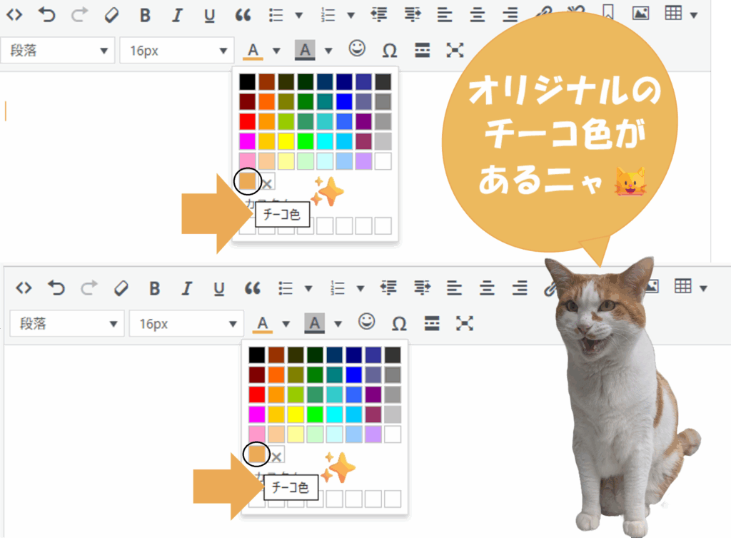Click the Undo arrow in the lower toolbar
This screenshot has height=560, width=731.
tap(56, 287)
